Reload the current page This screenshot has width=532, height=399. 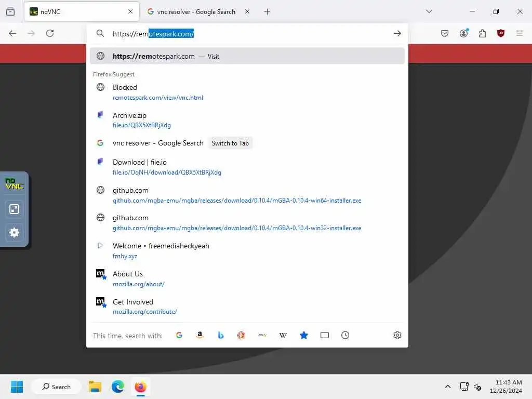tap(50, 33)
